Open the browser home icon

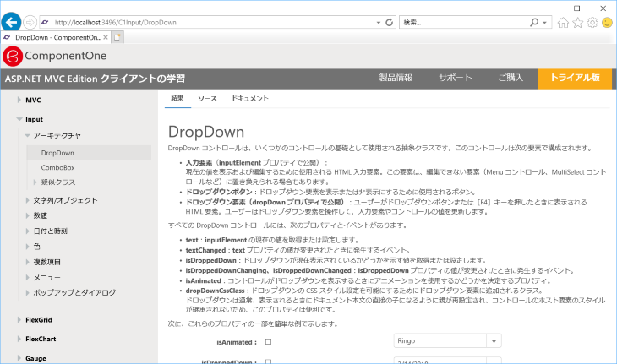(x=563, y=23)
